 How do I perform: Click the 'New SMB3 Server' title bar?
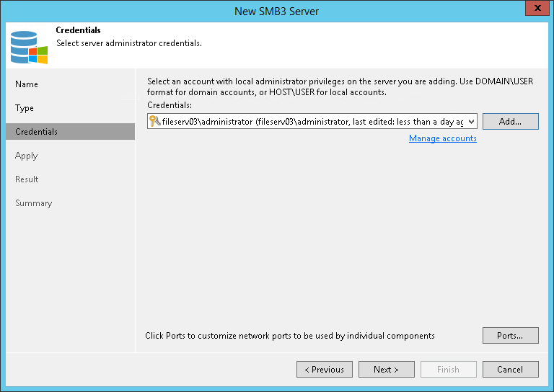[x=277, y=12]
